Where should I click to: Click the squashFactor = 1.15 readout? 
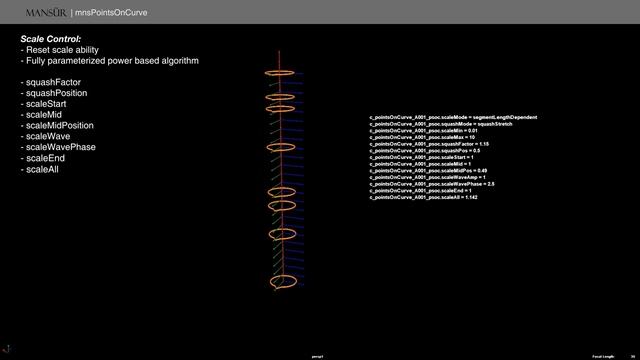point(429,144)
